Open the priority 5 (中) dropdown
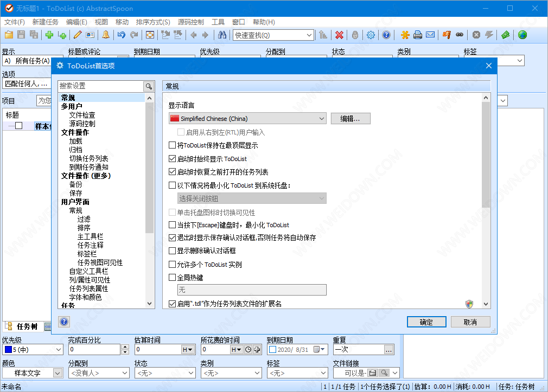Screen dimensions: 548x392 tap(33, 349)
